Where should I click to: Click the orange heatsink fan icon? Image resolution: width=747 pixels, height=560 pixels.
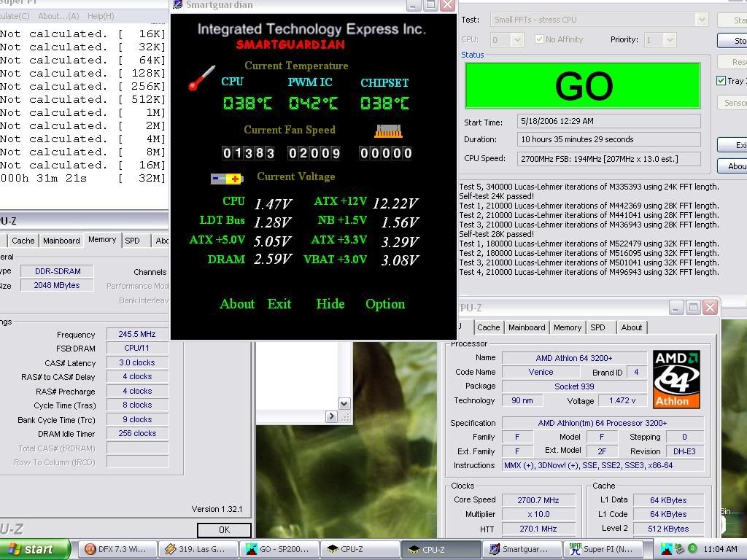tap(388, 131)
